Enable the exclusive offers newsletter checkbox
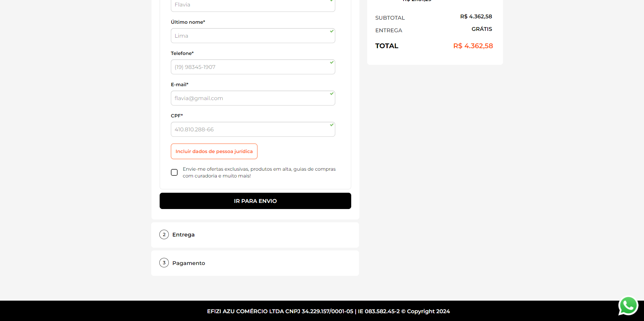The height and width of the screenshot is (321, 644). (174, 172)
